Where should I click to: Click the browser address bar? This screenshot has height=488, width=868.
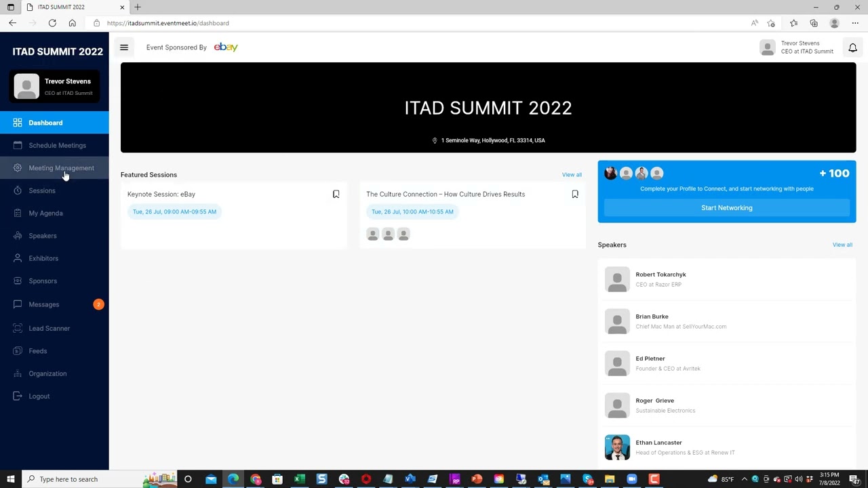420,23
